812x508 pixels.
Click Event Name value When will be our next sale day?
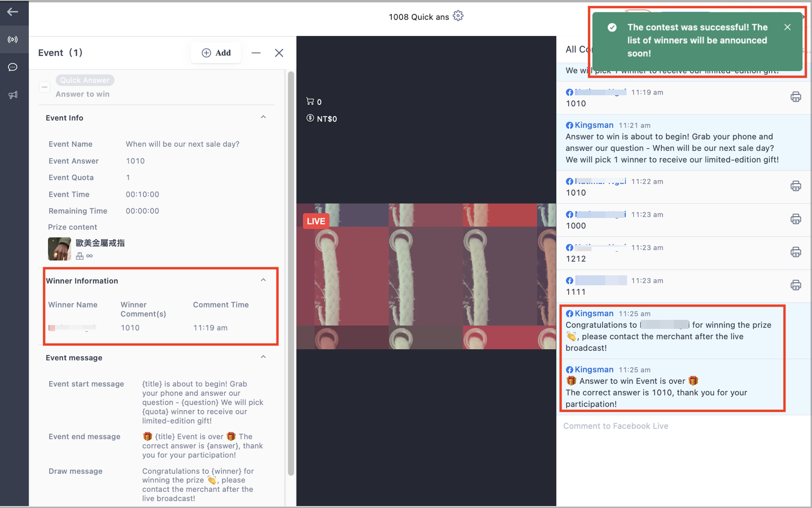183,144
